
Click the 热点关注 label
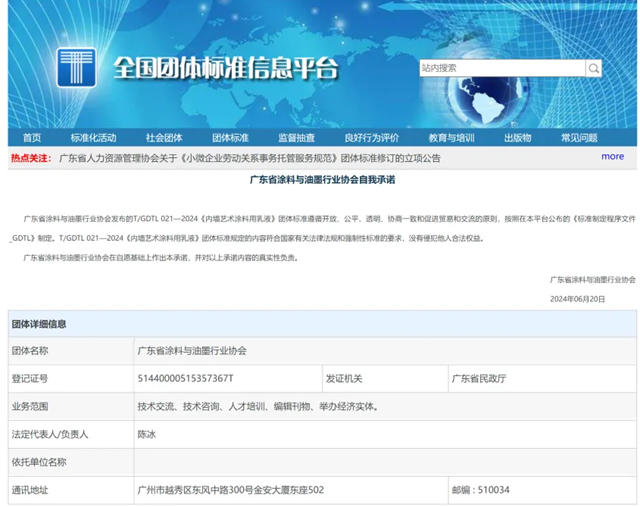pos(31,158)
